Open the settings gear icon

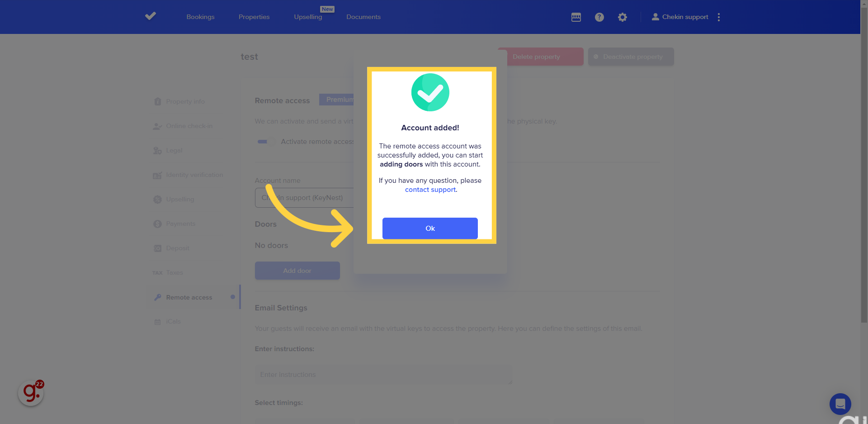point(623,17)
